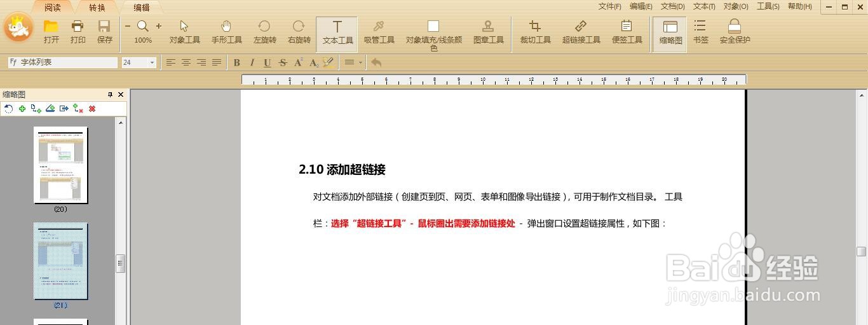Click the extract page arrow icon
Image resolution: width=868 pixels, height=325 pixels.
tap(64, 109)
